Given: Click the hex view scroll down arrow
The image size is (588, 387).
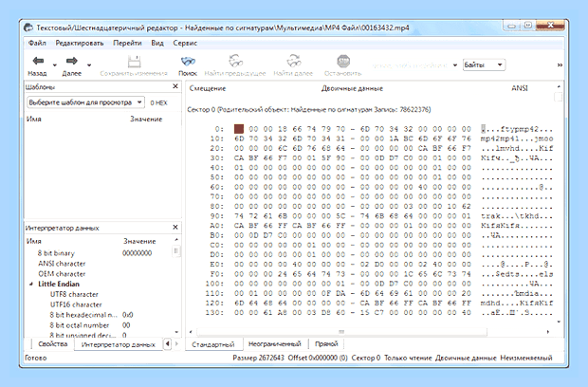Looking at the screenshot, I should [x=559, y=322].
